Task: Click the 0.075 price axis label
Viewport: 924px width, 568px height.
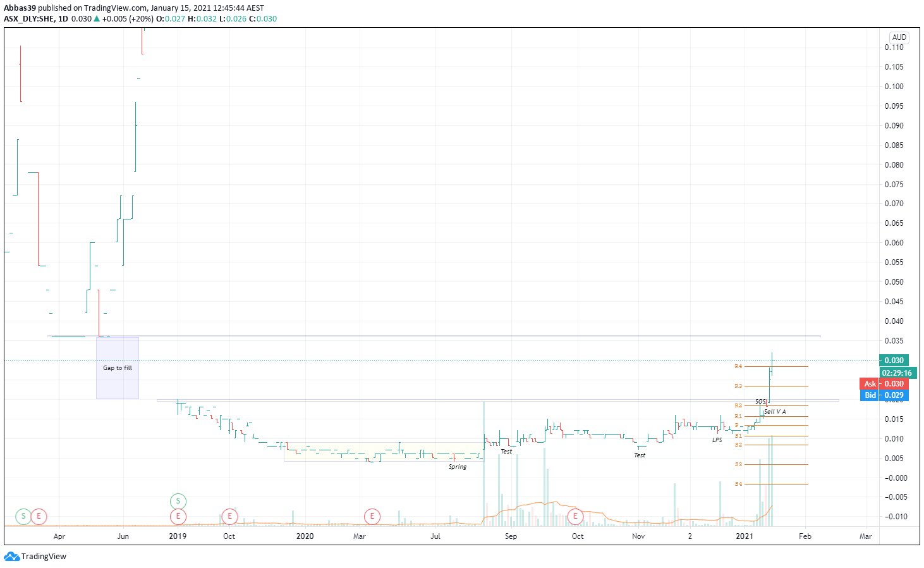Action: (894, 185)
